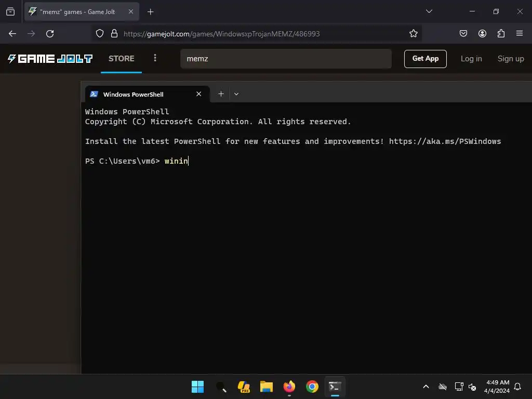Add a new terminal tab

[x=221, y=94]
